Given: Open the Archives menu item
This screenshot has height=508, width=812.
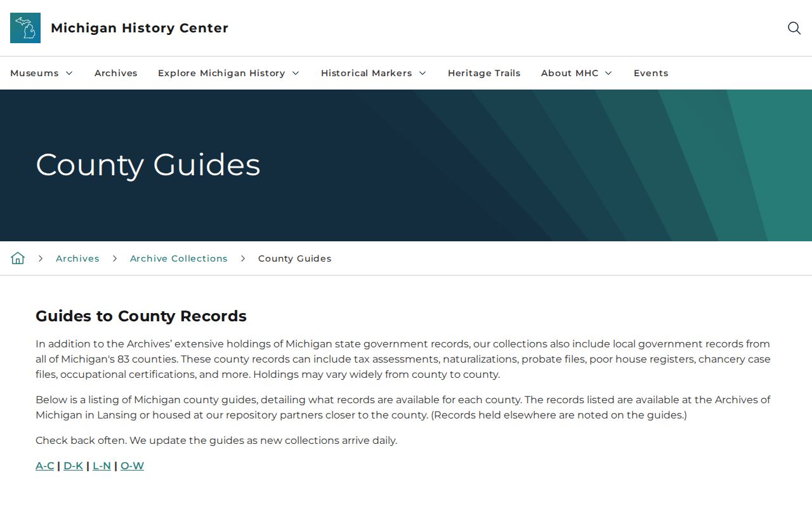Looking at the screenshot, I should tap(116, 73).
